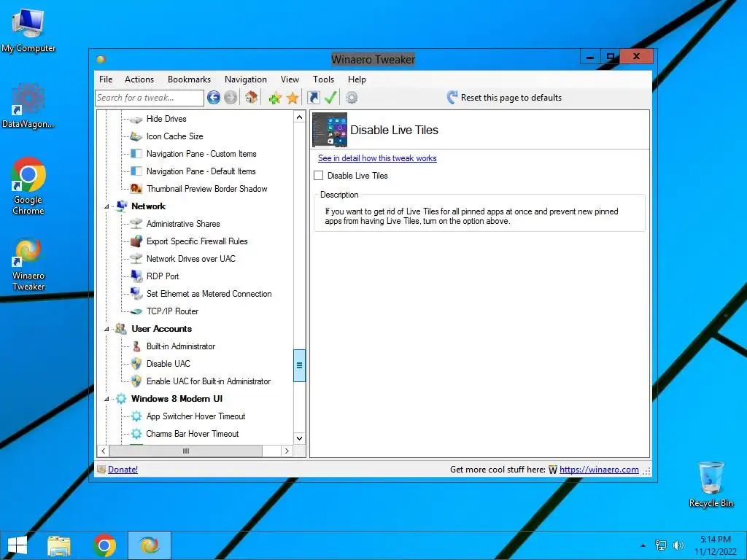Viewport: 747px width, 560px height.
Task: Click the grey Forward navigation arrow
Action: (x=231, y=98)
